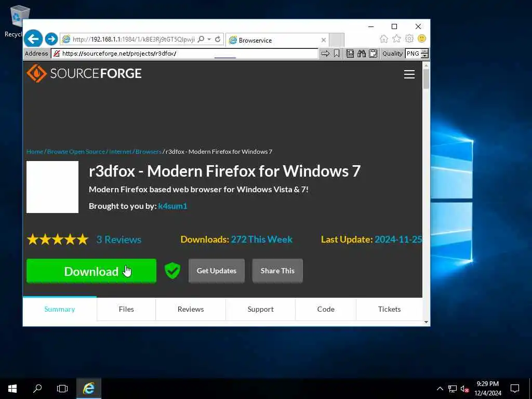Follow the Browsers breadcrumb link
Image resolution: width=532 pixels, height=399 pixels.
pos(148,152)
